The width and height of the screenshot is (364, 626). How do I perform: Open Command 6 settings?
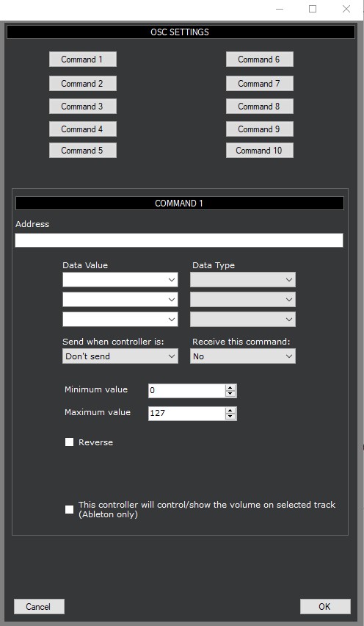coord(260,59)
